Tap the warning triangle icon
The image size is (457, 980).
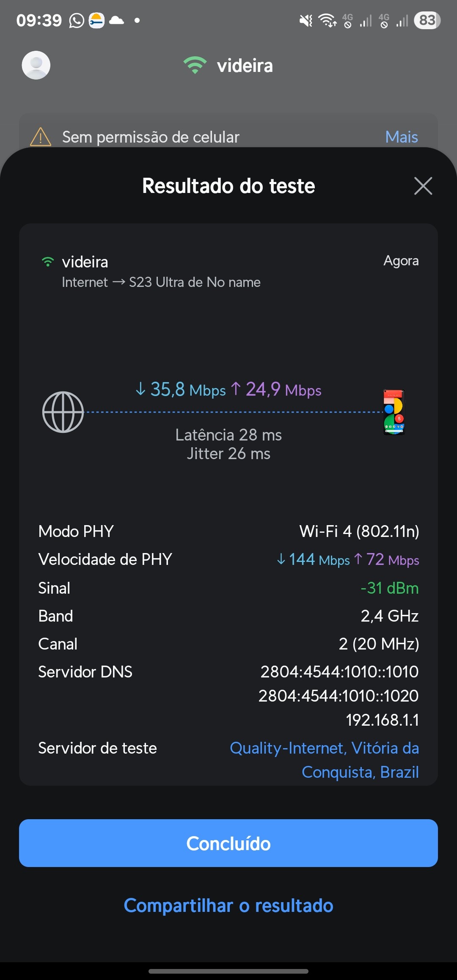tap(41, 137)
